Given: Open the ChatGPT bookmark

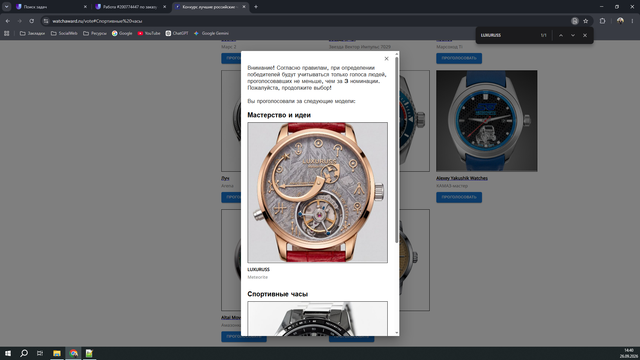Looking at the screenshot, I should (x=177, y=33).
